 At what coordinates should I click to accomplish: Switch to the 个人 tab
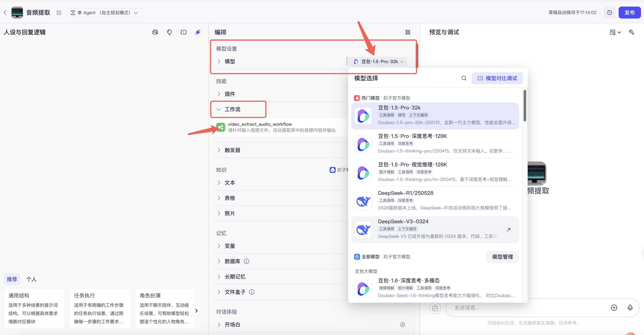coord(31,279)
